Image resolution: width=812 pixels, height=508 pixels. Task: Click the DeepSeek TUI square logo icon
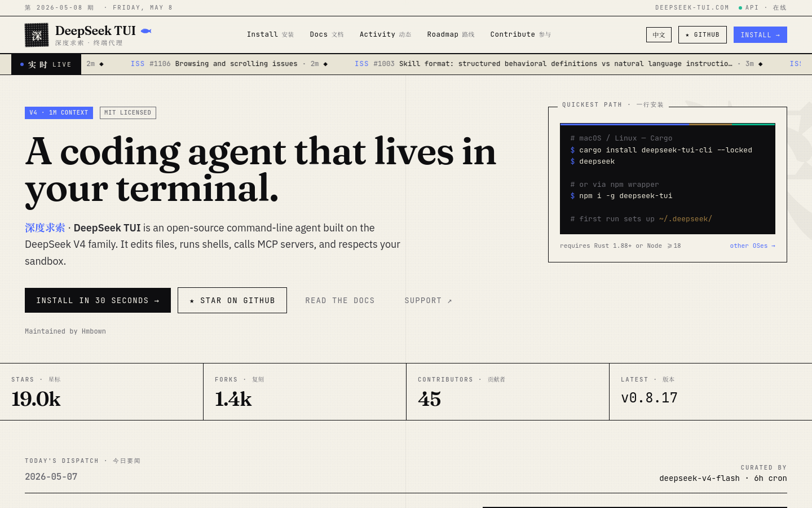37,35
